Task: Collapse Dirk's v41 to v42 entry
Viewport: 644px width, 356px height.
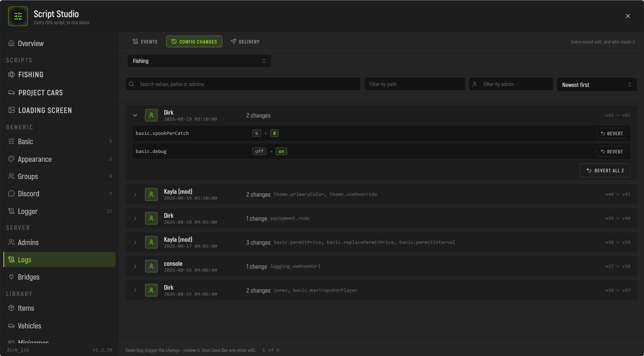Action: pyautogui.click(x=135, y=115)
